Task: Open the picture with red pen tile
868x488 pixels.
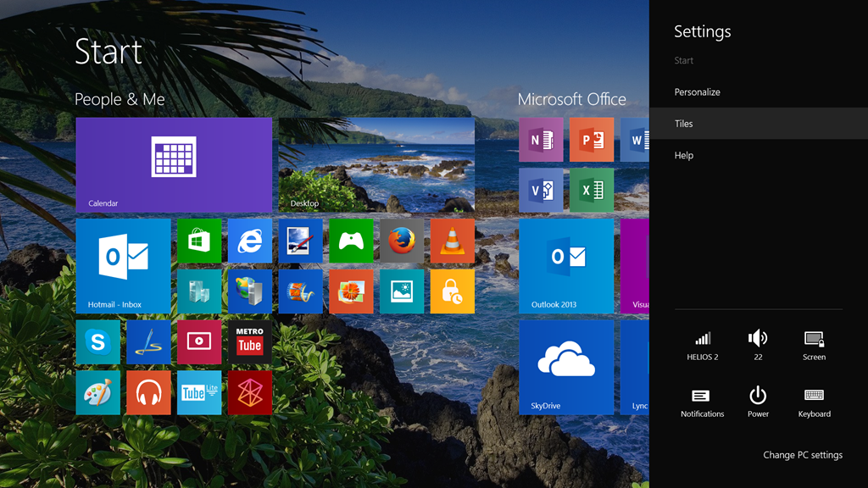Action: [301, 241]
